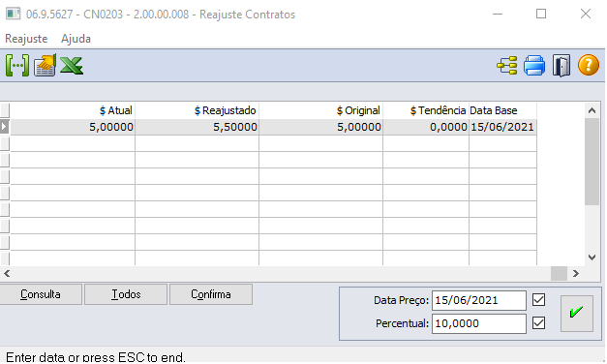Toggle the Percentual checkbox

(x=538, y=323)
